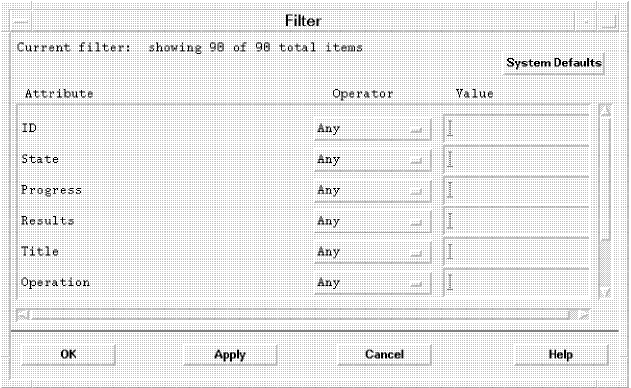Cancel the filter dialog
The image size is (631, 388).
pyautogui.click(x=384, y=355)
